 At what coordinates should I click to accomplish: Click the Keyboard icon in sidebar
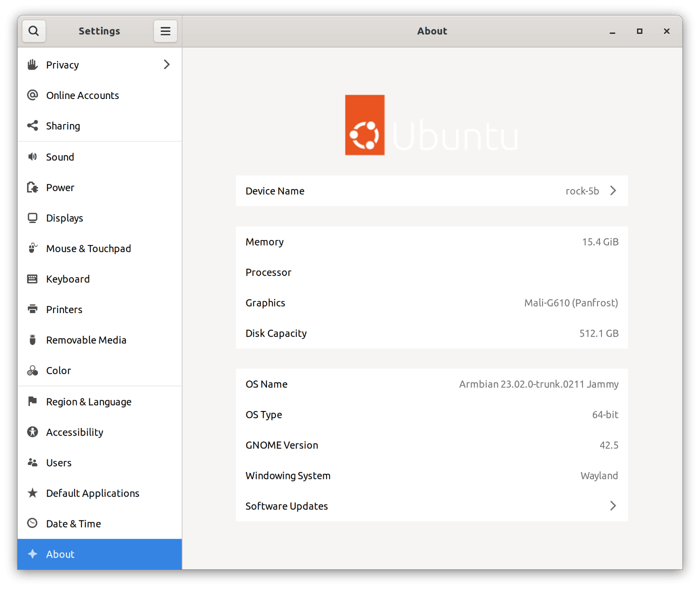coord(32,278)
